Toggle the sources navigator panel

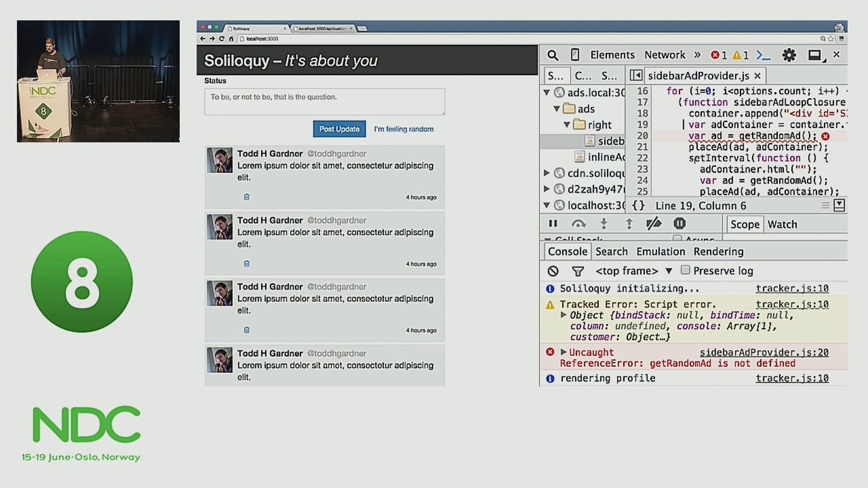(x=636, y=76)
